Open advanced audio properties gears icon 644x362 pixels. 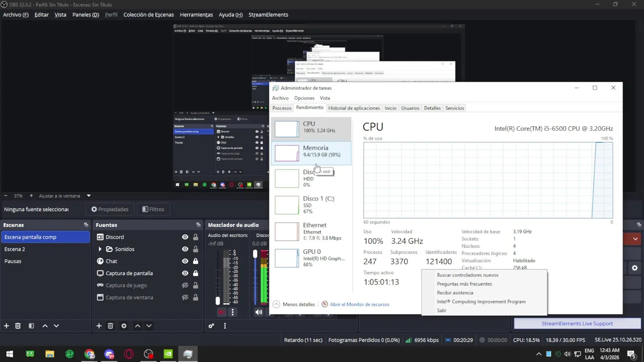point(211,326)
